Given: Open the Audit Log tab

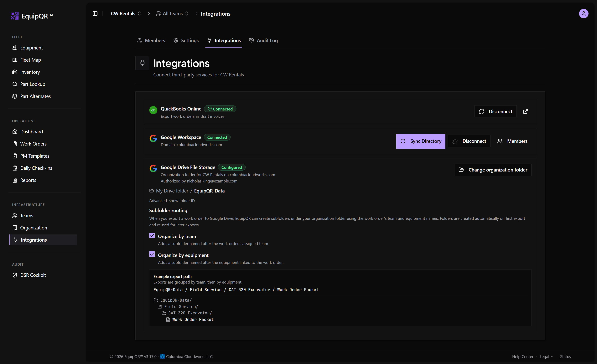Looking at the screenshot, I should pyautogui.click(x=263, y=40).
